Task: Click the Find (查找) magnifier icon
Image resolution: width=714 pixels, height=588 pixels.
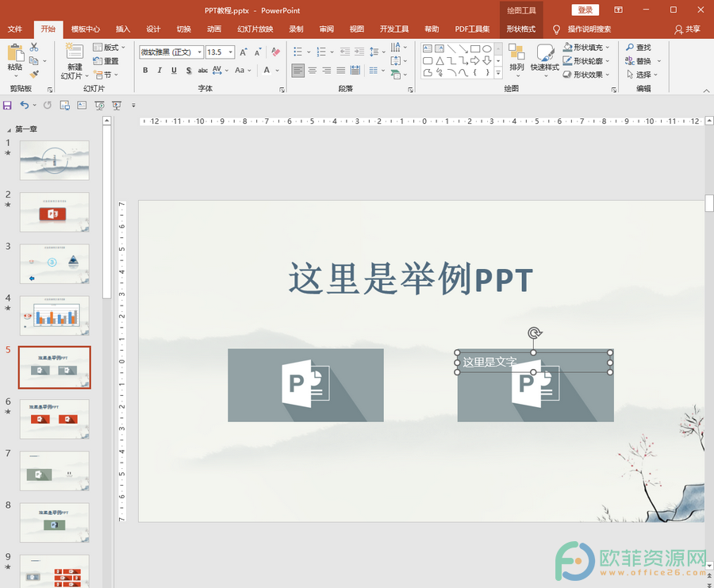Action: coord(630,48)
